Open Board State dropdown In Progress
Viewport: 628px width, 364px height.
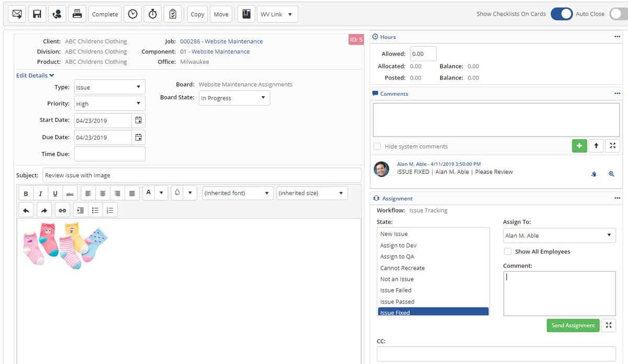234,98
